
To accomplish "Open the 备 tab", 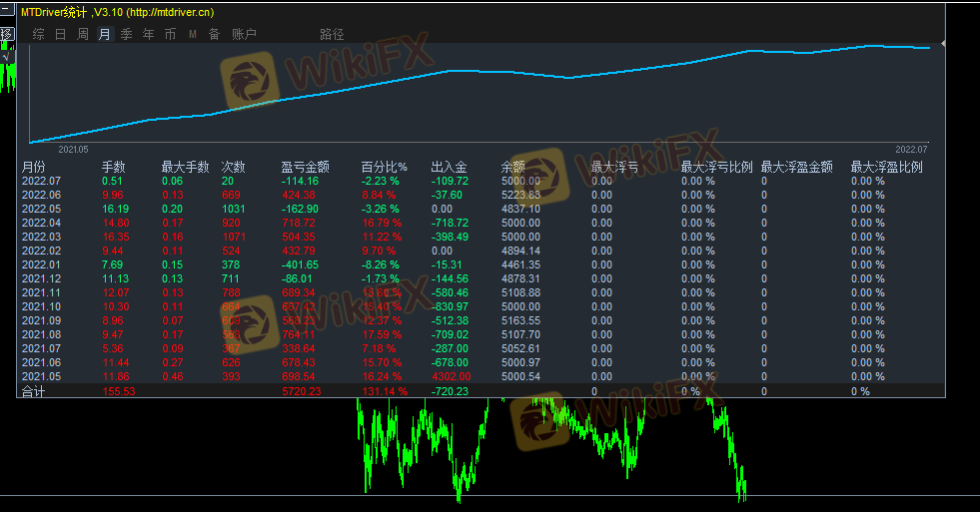I will [x=214, y=34].
